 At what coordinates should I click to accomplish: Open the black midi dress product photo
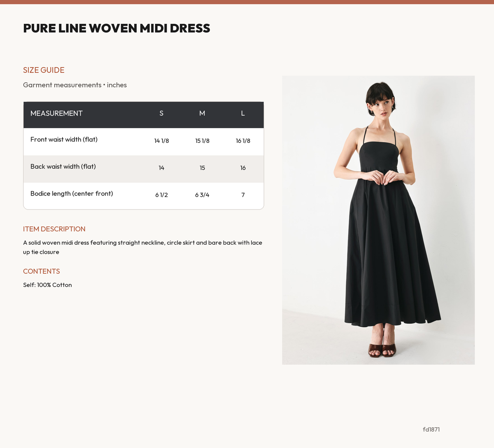(x=378, y=220)
